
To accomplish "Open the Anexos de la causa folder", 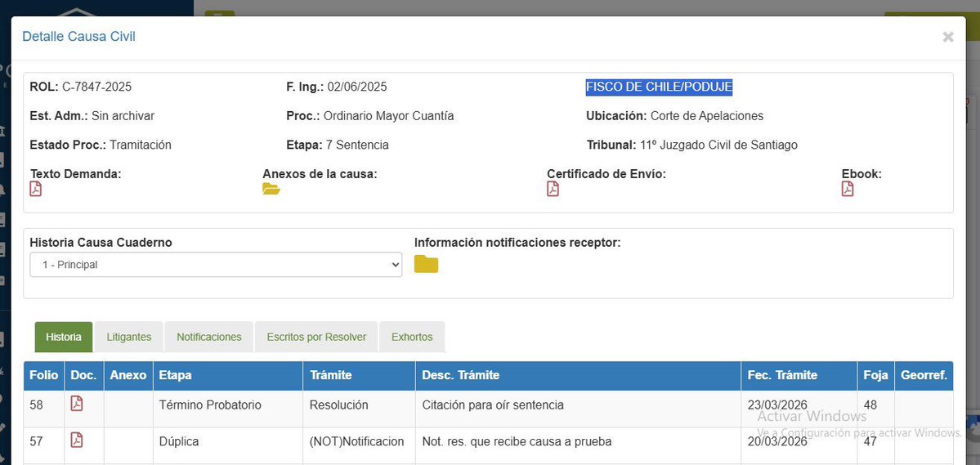I will [271, 190].
